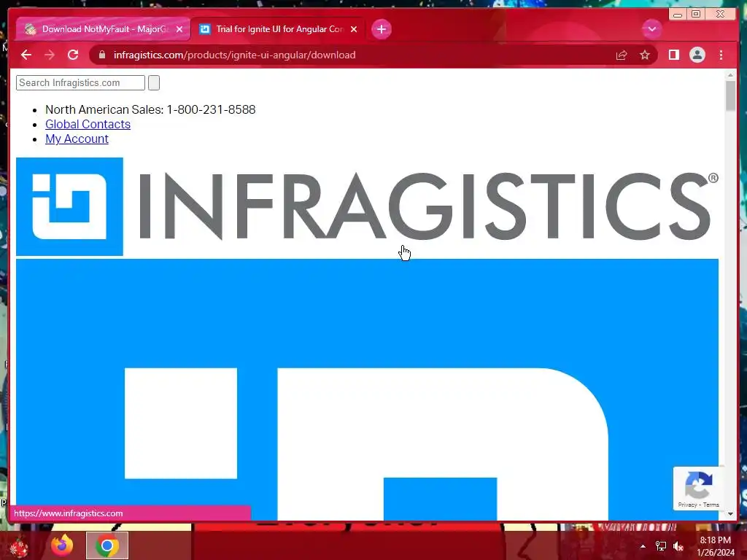
Task: Click the scrollbar up arrow
Action: tap(730, 75)
